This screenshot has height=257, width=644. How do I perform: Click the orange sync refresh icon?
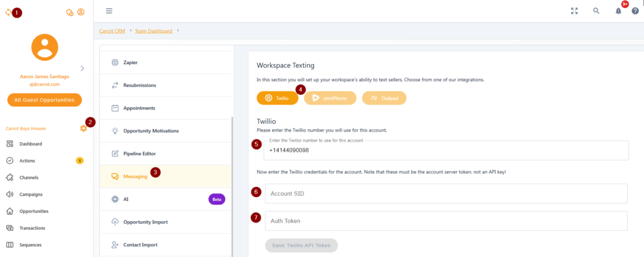point(8,13)
